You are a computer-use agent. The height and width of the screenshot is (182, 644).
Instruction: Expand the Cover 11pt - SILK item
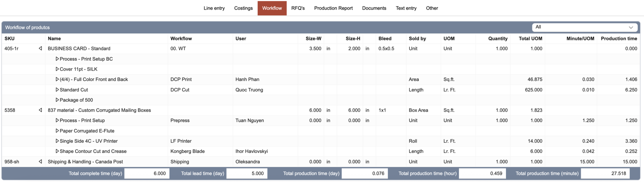click(57, 69)
